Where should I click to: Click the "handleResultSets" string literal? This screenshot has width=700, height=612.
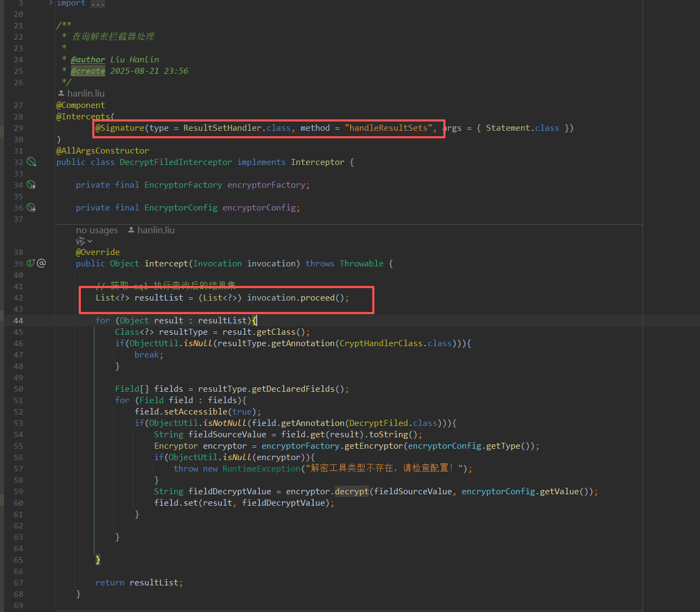(389, 128)
